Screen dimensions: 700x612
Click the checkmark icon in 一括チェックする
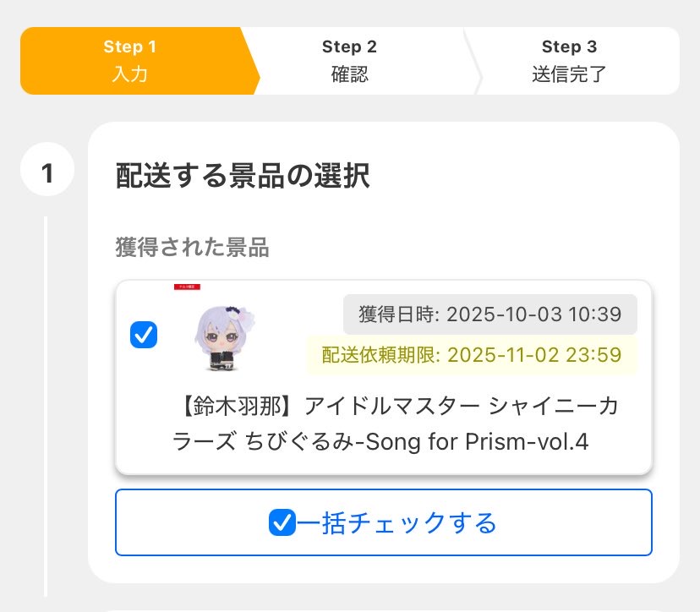tap(281, 523)
